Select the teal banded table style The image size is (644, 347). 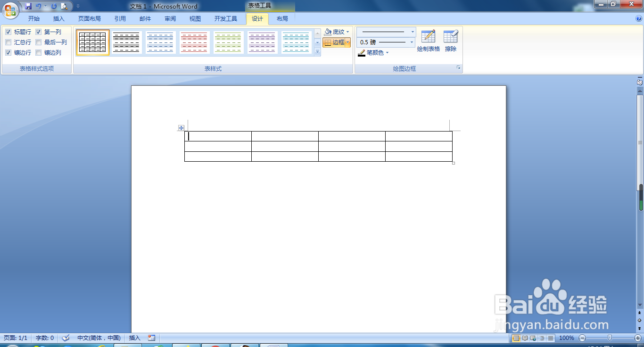tap(296, 42)
